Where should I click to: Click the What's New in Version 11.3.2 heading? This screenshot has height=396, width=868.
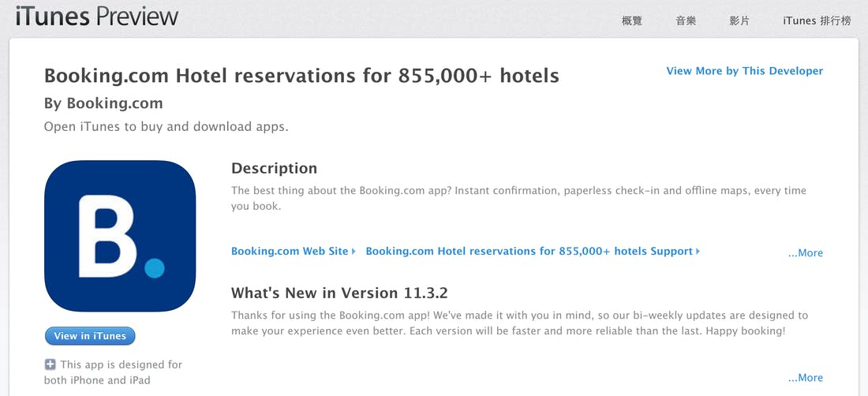click(339, 293)
